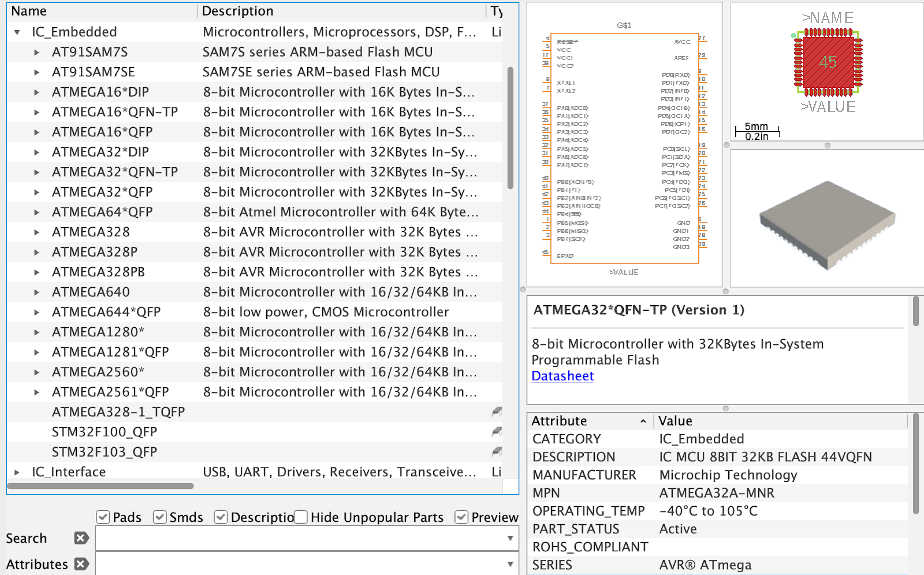Select the ATMEGA16*QFP row
Screen dimensions: 924x575
coord(255,132)
